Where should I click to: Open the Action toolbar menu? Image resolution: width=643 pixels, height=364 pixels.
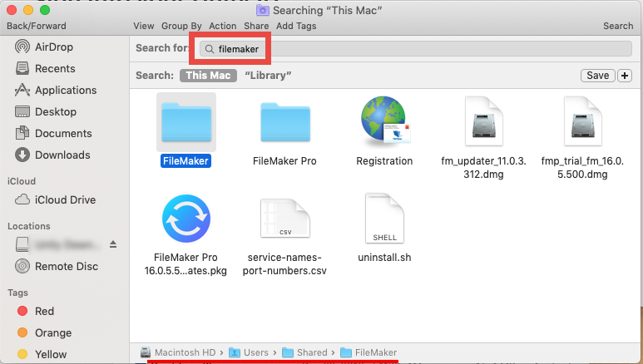(223, 26)
